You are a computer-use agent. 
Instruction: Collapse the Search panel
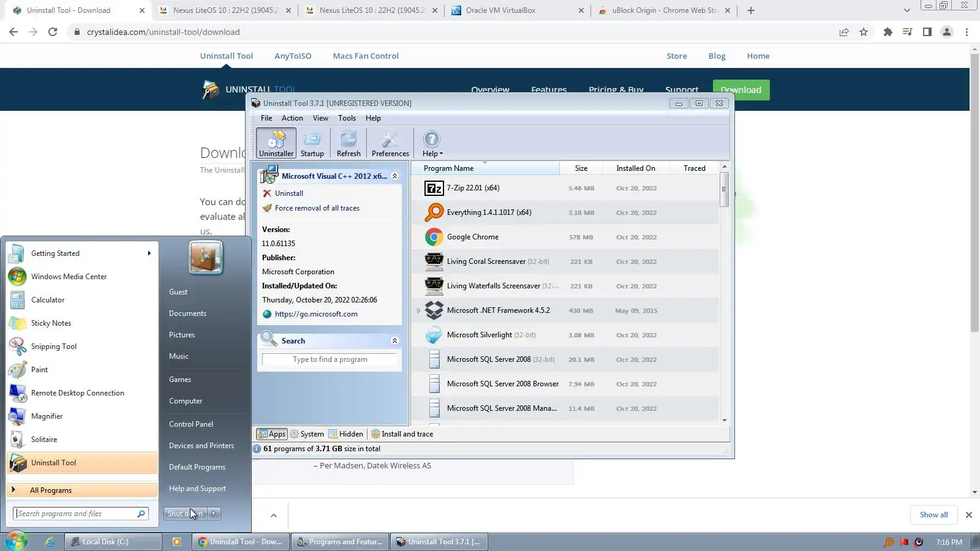click(x=394, y=341)
